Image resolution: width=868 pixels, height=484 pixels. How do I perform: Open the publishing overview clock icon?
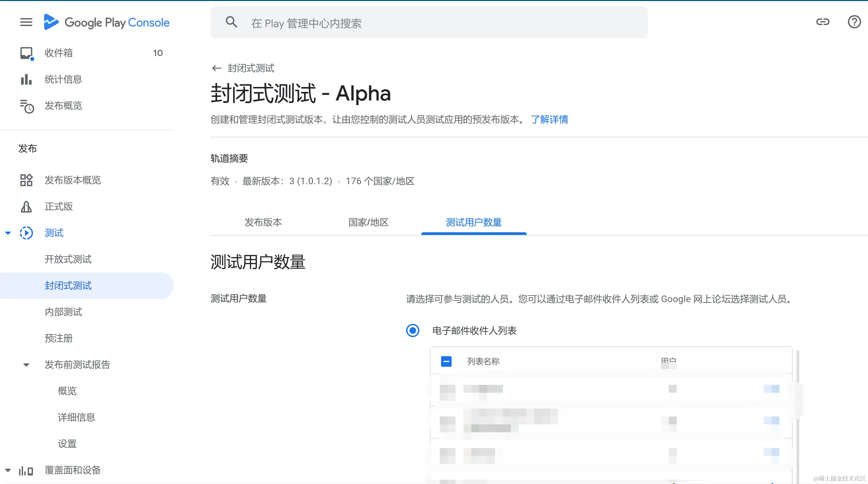pos(27,106)
